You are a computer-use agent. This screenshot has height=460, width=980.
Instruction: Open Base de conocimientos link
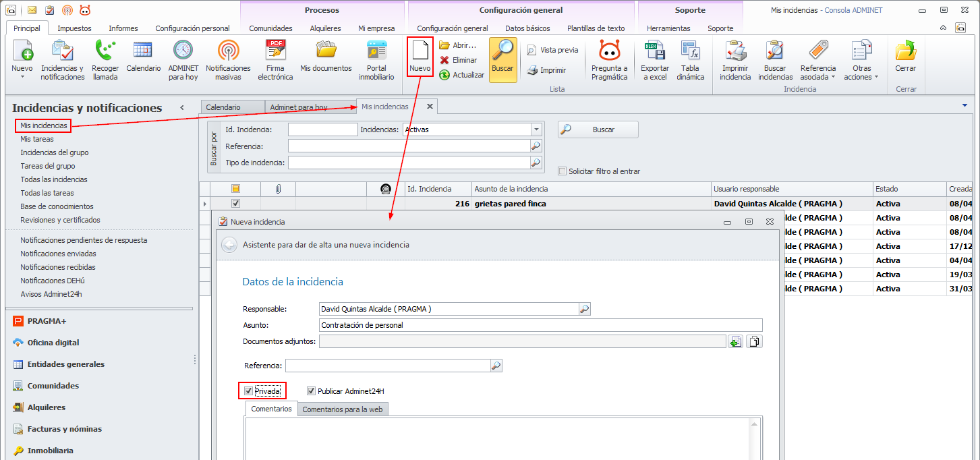[57, 206]
